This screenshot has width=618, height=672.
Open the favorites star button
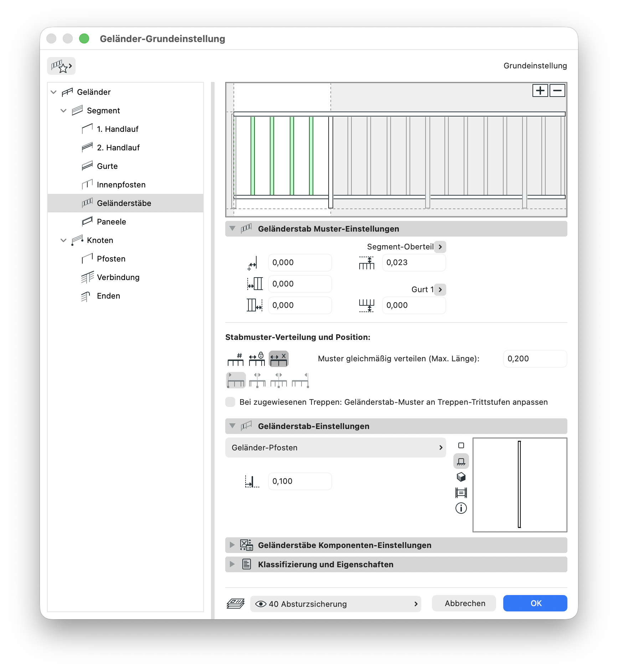[61, 66]
